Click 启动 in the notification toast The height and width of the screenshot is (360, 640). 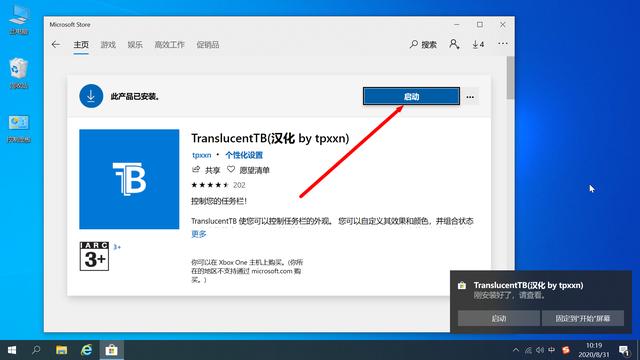coord(499,318)
